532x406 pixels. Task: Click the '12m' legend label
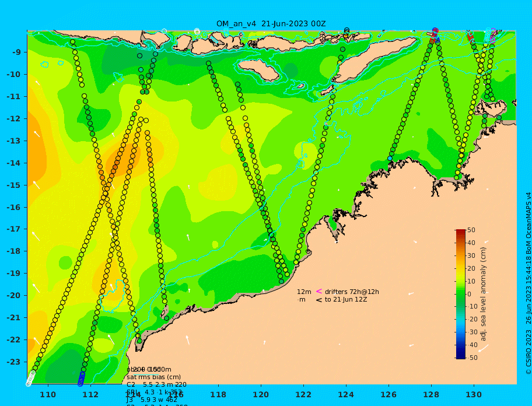pyautogui.click(x=304, y=292)
